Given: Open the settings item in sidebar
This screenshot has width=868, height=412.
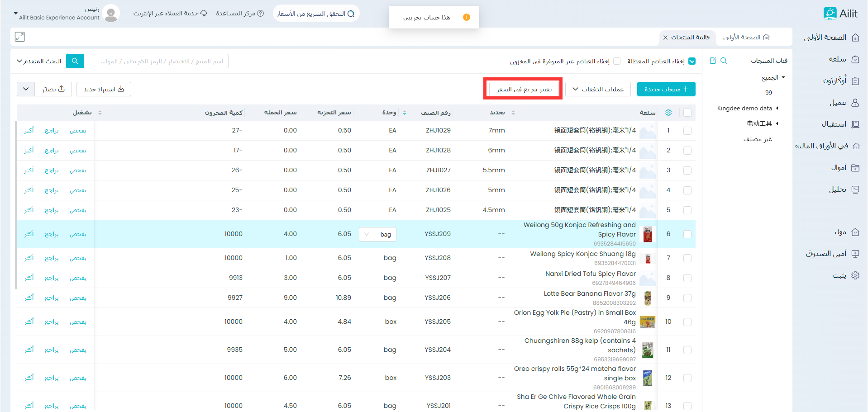Looking at the screenshot, I should (x=845, y=275).
